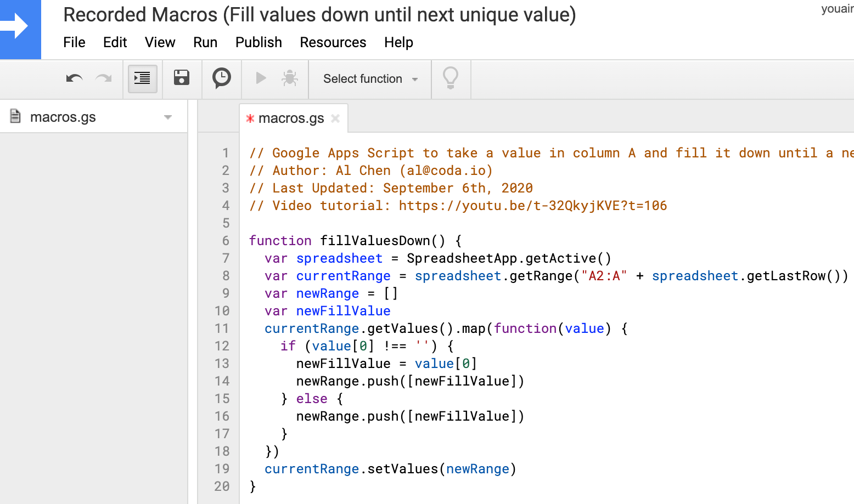Click the blue arrow Apps Script logo
The width and height of the screenshot is (854, 504).
click(x=20, y=27)
